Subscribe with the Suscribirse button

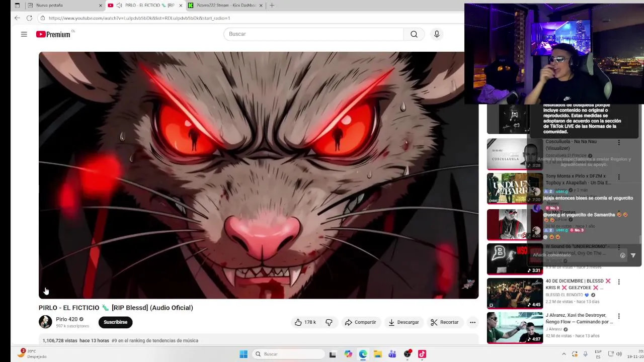pos(115,322)
